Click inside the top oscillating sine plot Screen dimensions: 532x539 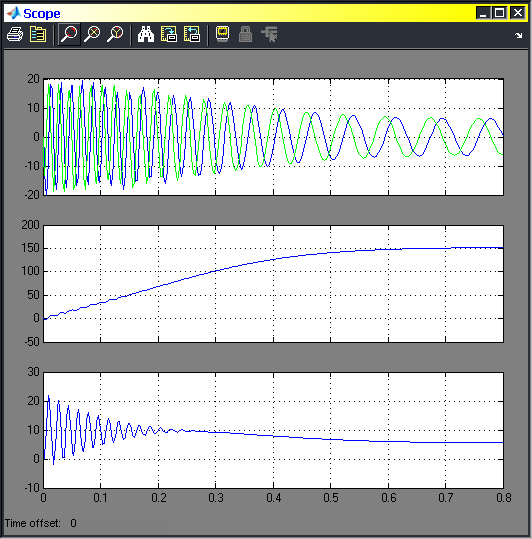coord(274,137)
